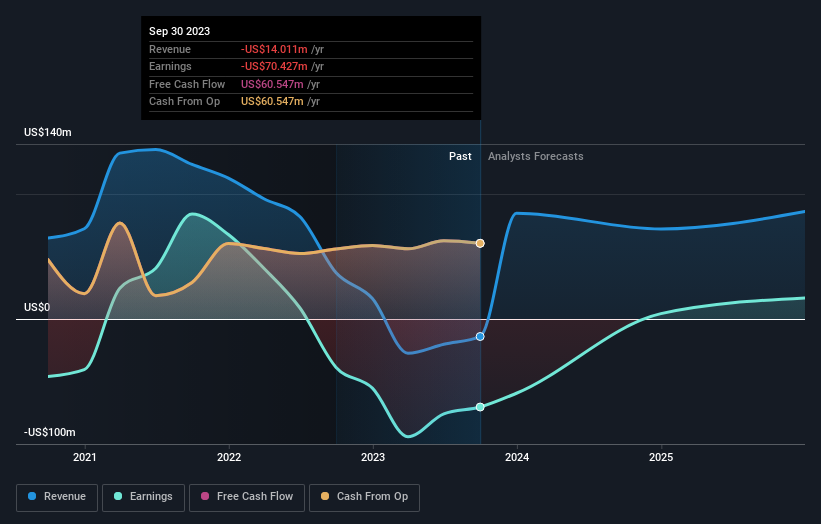Select the 2021 x-axis label
The width and height of the screenshot is (821, 524).
pos(85,457)
